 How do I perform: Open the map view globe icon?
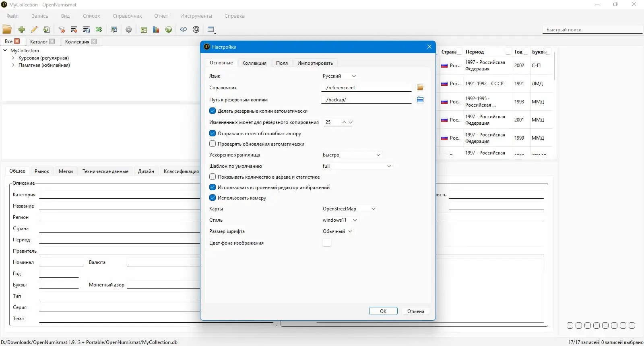(x=169, y=29)
